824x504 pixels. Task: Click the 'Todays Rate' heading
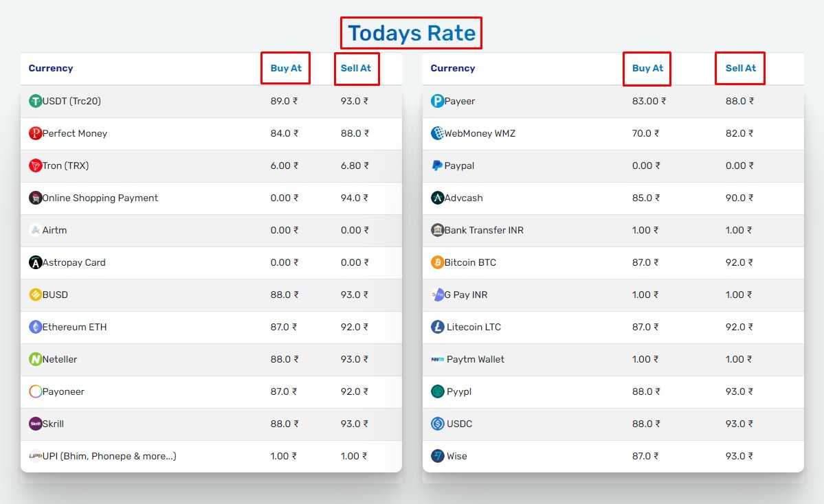point(412,33)
